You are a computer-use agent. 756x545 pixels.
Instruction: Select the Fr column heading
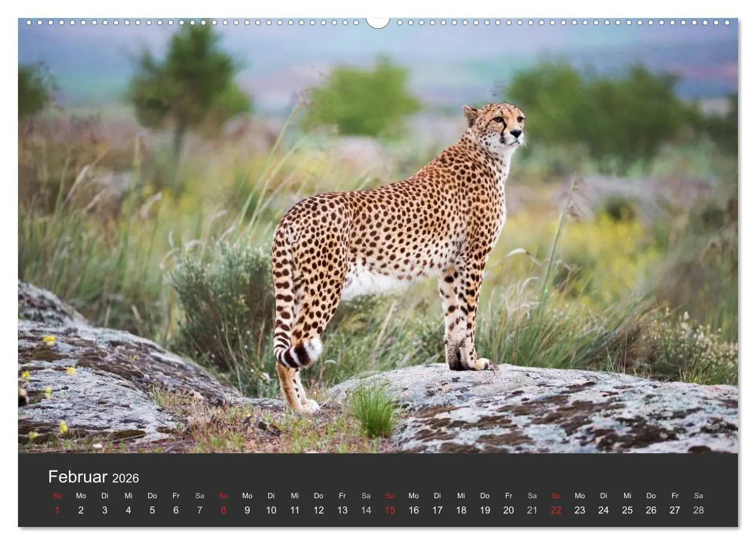click(x=176, y=496)
